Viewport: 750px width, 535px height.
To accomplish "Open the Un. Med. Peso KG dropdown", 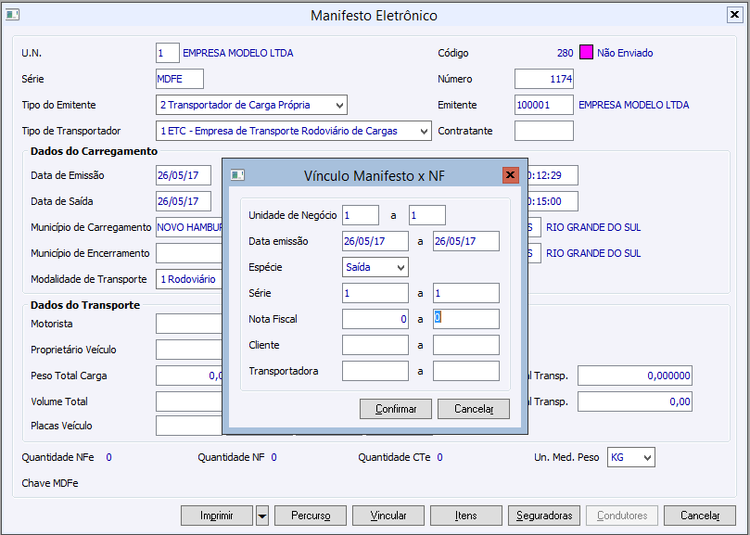I will coord(646,457).
